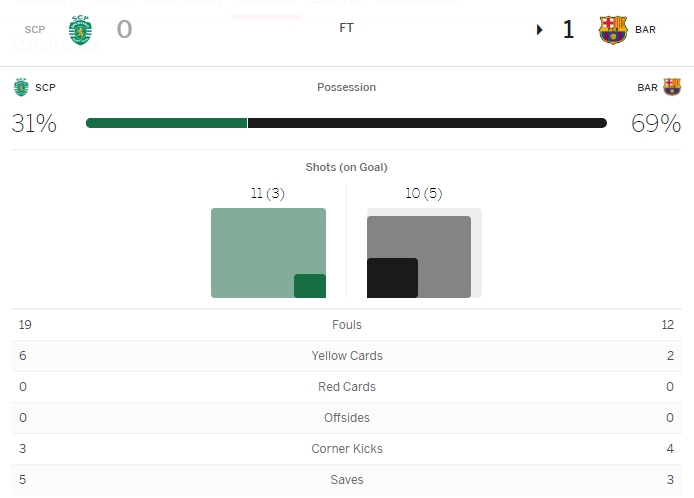Select the BAR abbreviation in the score header
Image resolution: width=694 pixels, height=498 pixels.
pos(645,30)
